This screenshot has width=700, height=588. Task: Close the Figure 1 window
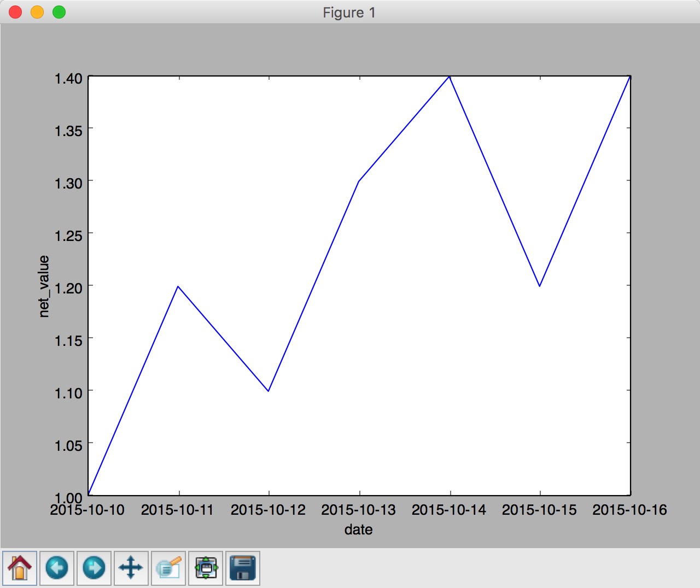[x=15, y=12]
